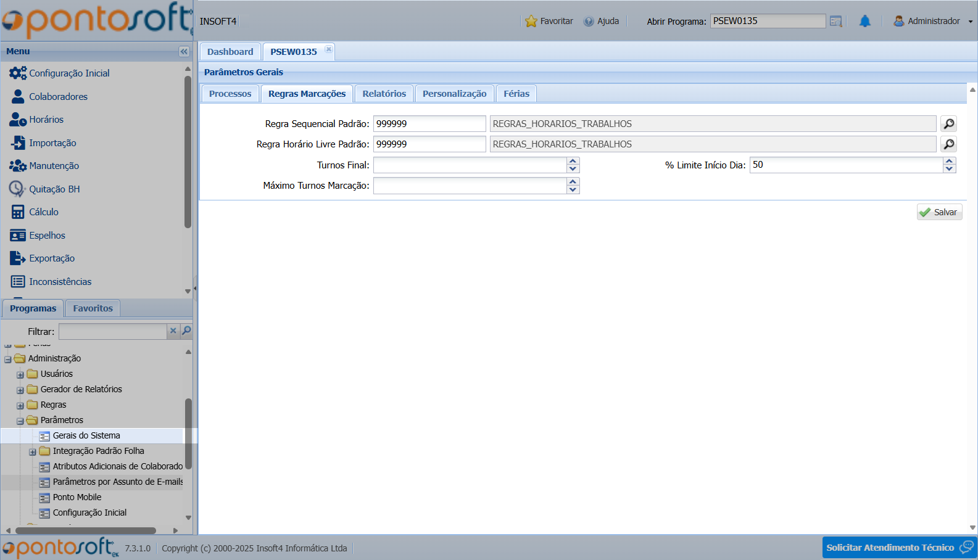Click the Máximo Turnos Marcação input field
Image resolution: width=978 pixels, height=560 pixels.
(x=470, y=186)
